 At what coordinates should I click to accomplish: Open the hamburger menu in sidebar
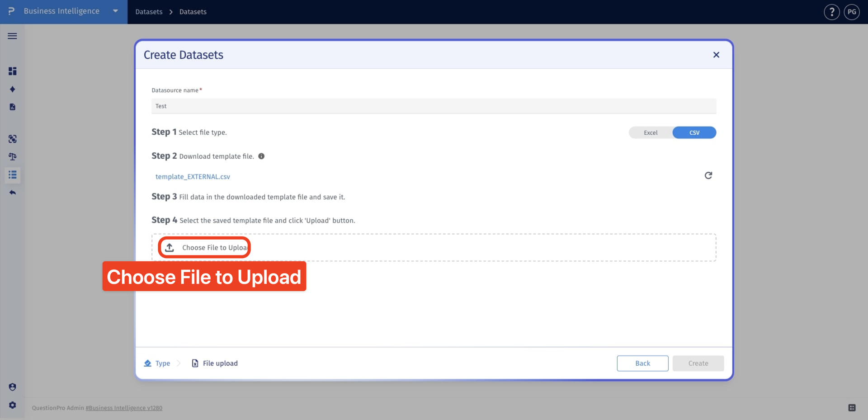(x=12, y=36)
